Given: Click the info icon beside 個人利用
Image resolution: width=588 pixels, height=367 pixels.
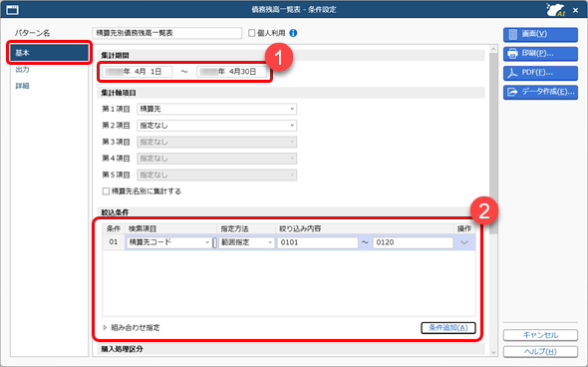Looking at the screenshot, I should pos(293,33).
